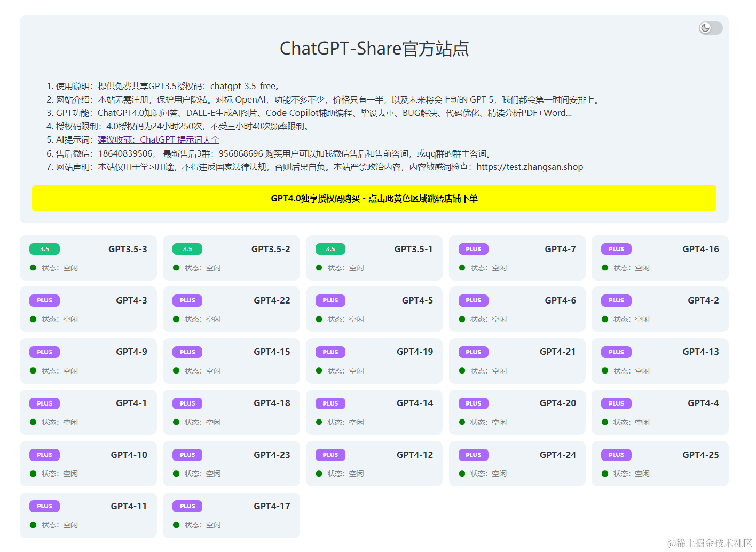The width and height of the screenshot is (756, 552).
Task: Click the PLUS badge on GPT4-12
Action: [x=330, y=455]
